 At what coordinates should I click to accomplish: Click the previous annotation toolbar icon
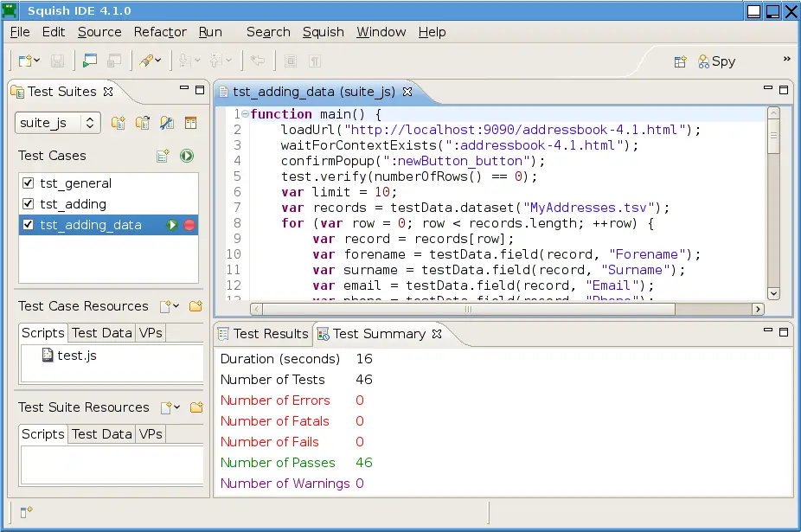(x=216, y=61)
